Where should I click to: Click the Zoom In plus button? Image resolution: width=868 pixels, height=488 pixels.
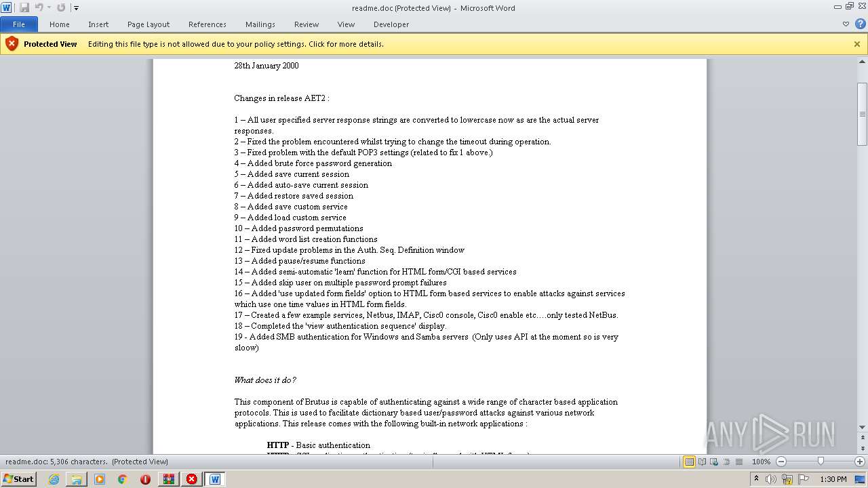(x=860, y=462)
